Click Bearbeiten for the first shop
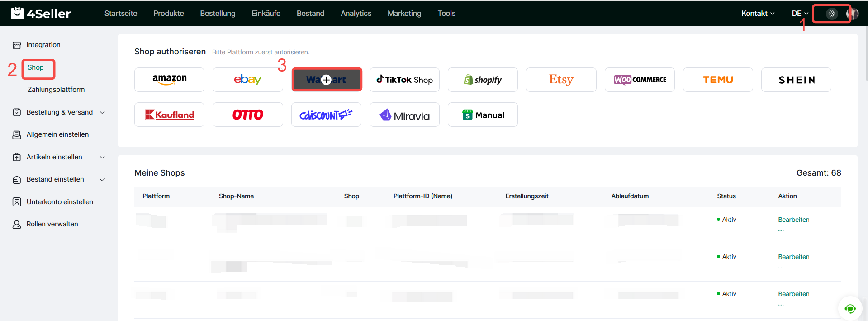The width and height of the screenshot is (868, 321). [x=793, y=220]
